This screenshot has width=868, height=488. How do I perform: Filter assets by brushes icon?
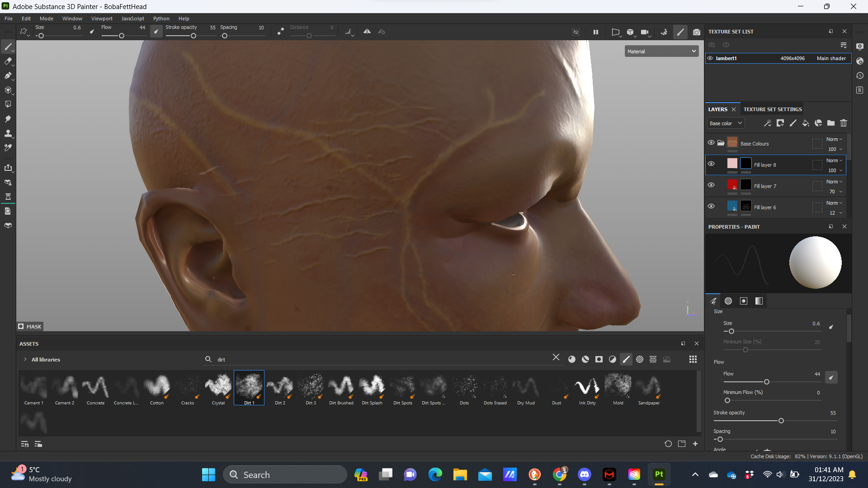[626, 359]
